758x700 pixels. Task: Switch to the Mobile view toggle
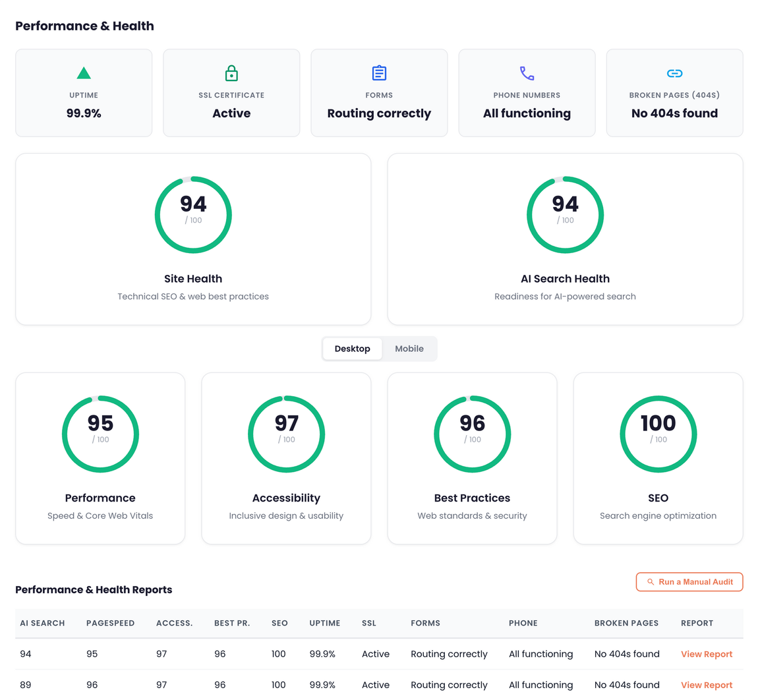pyautogui.click(x=409, y=349)
